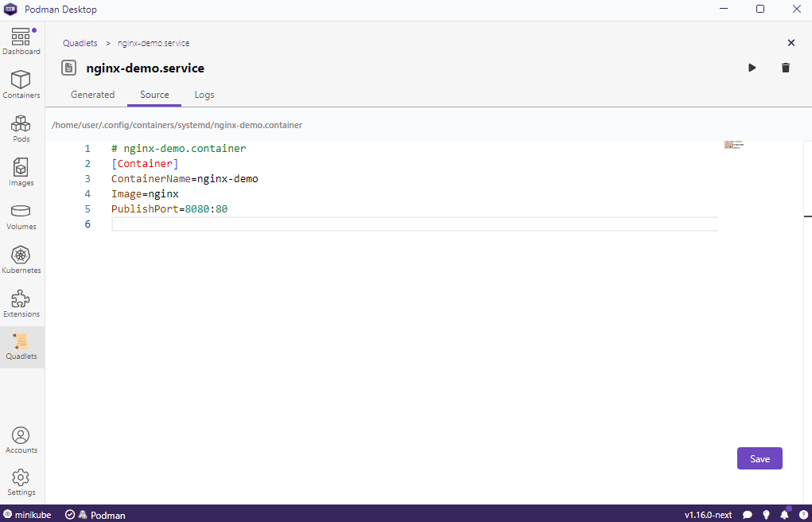Open notifications bell in the status bar
Screen dimensions: 812x522
pos(784,515)
